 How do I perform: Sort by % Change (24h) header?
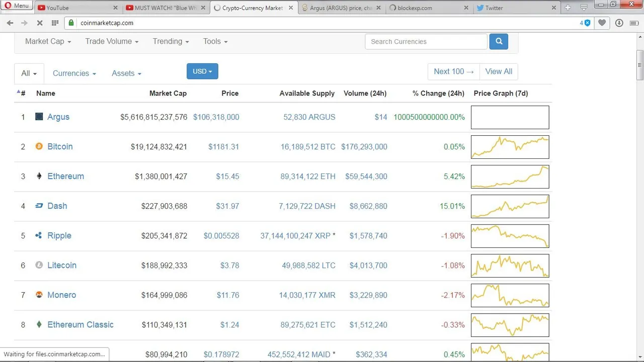(x=438, y=93)
